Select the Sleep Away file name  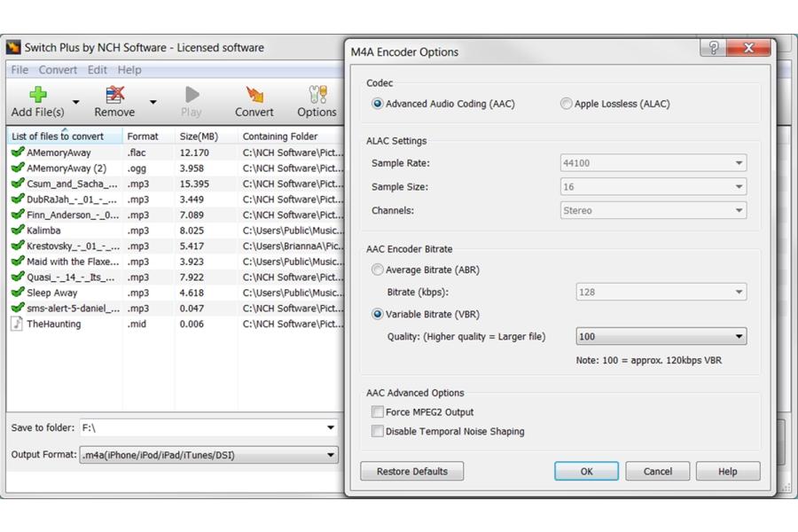click(x=52, y=293)
